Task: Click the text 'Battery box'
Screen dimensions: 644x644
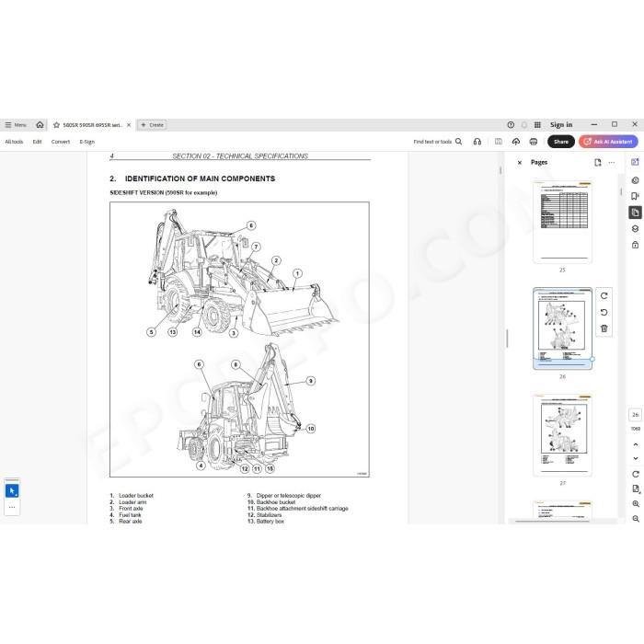Action: [x=270, y=522]
